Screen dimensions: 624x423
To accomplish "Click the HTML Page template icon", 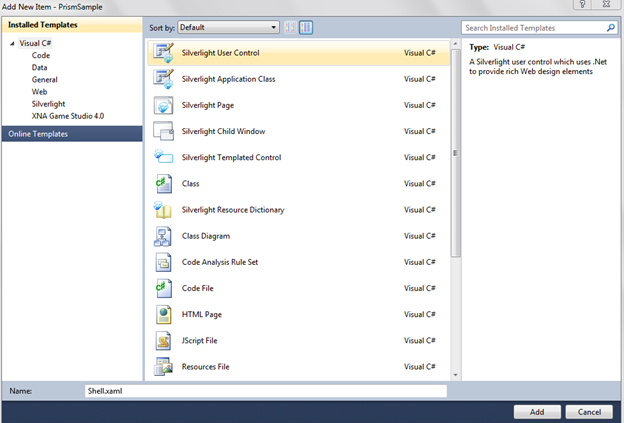I will click(164, 315).
